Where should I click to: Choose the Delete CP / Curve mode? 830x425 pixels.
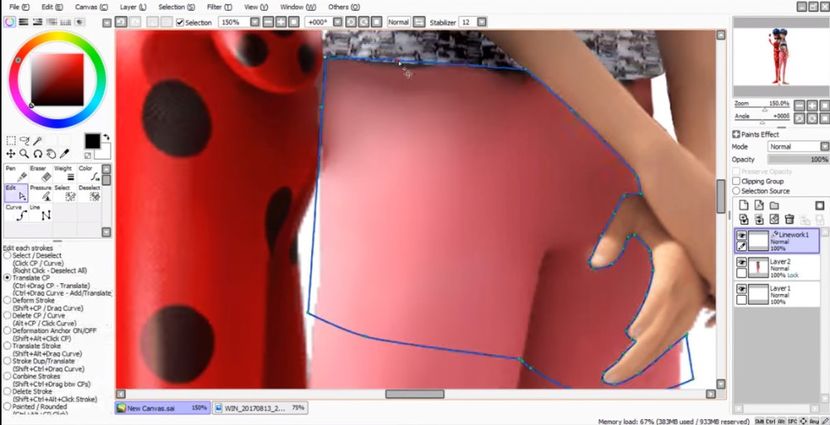click(7, 315)
